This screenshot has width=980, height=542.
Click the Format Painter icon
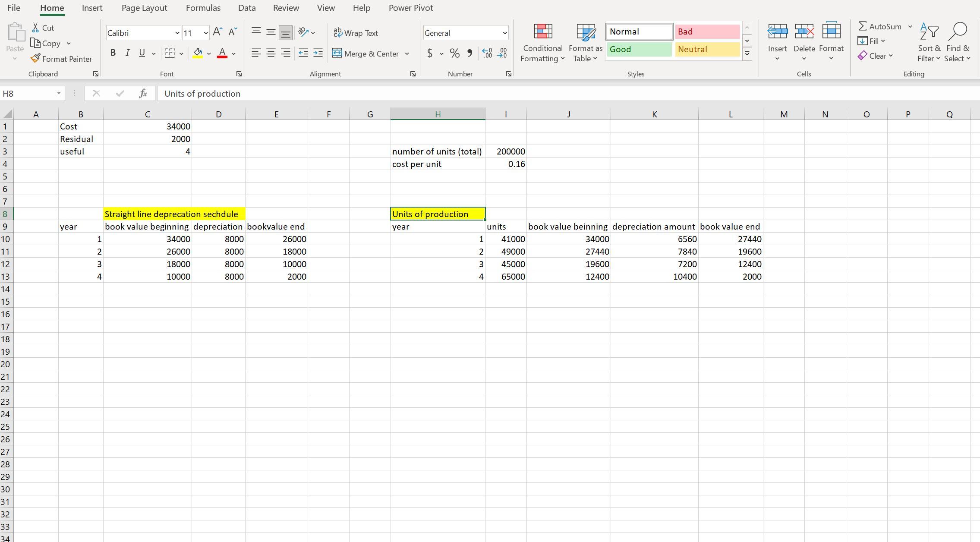[x=36, y=59]
